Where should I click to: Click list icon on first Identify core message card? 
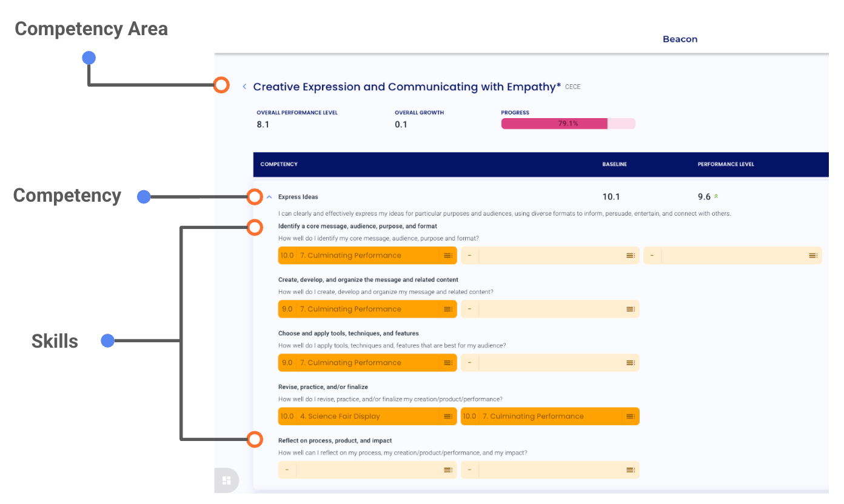coord(448,256)
